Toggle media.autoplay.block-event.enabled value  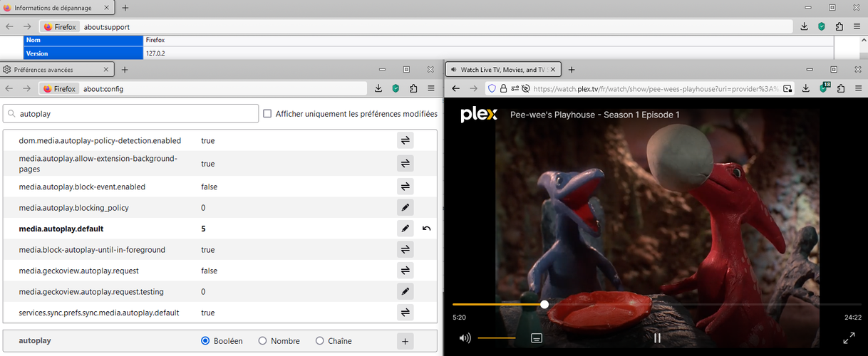point(405,187)
